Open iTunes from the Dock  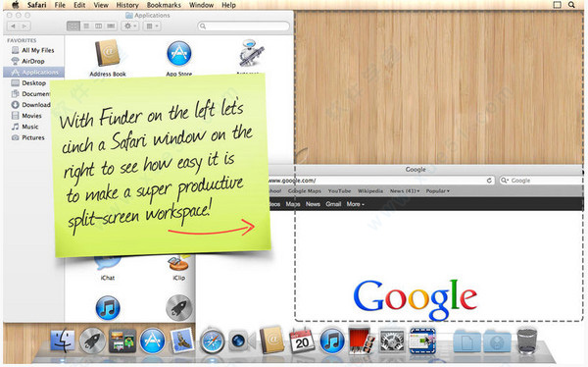pos(332,341)
